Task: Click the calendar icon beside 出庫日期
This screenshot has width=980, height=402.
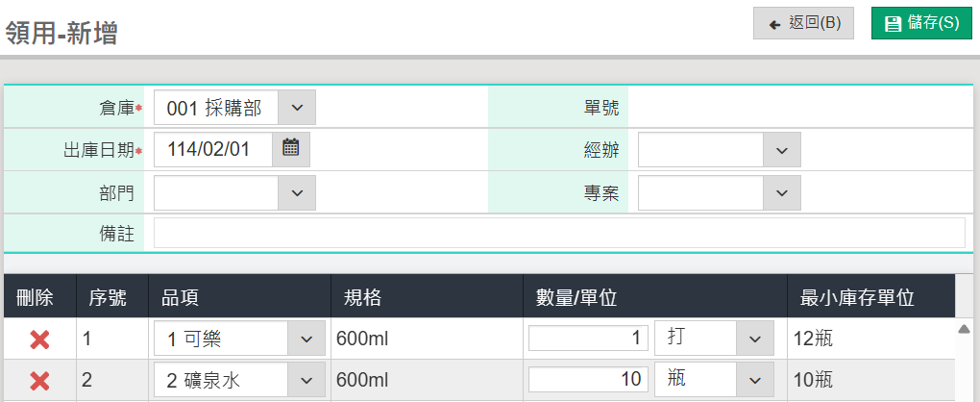Action: pyautogui.click(x=291, y=148)
